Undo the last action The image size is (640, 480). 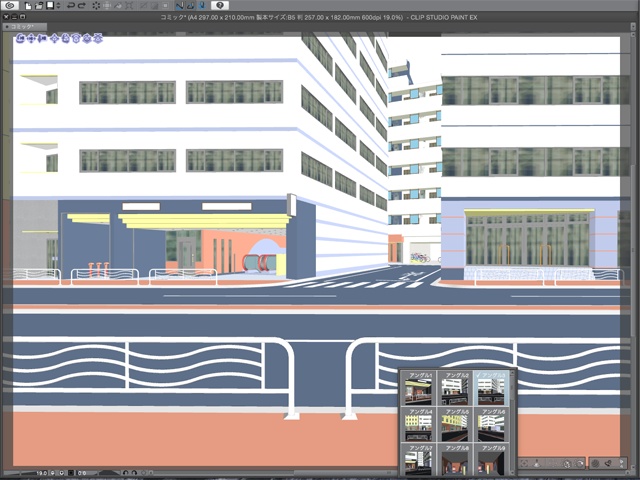tap(71, 6)
